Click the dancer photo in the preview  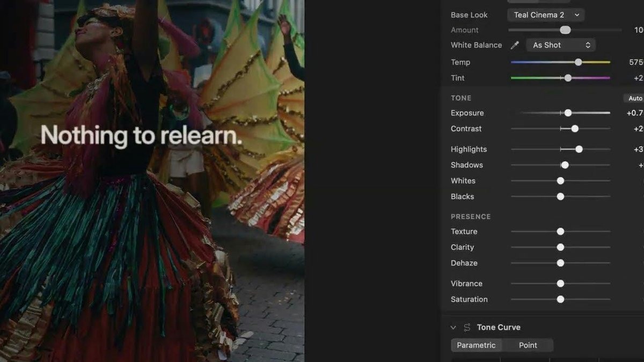(x=152, y=181)
